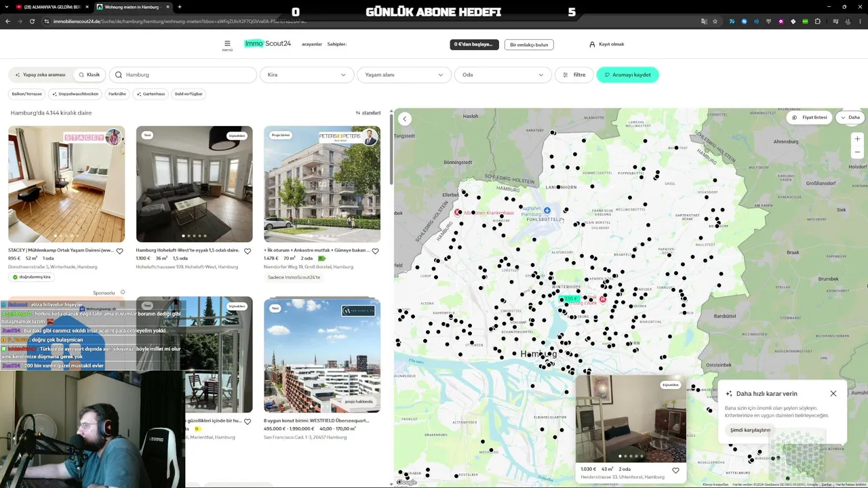The width and height of the screenshot is (868, 488).
Task: Open the Niendorfer Weg building photo
Action: click(x=322, y=184)
